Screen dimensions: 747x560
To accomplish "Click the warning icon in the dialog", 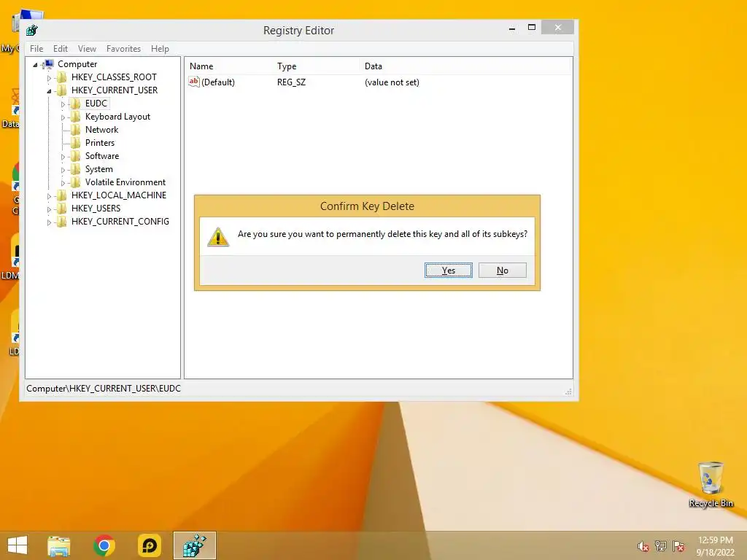I will (x=218, y=237).
